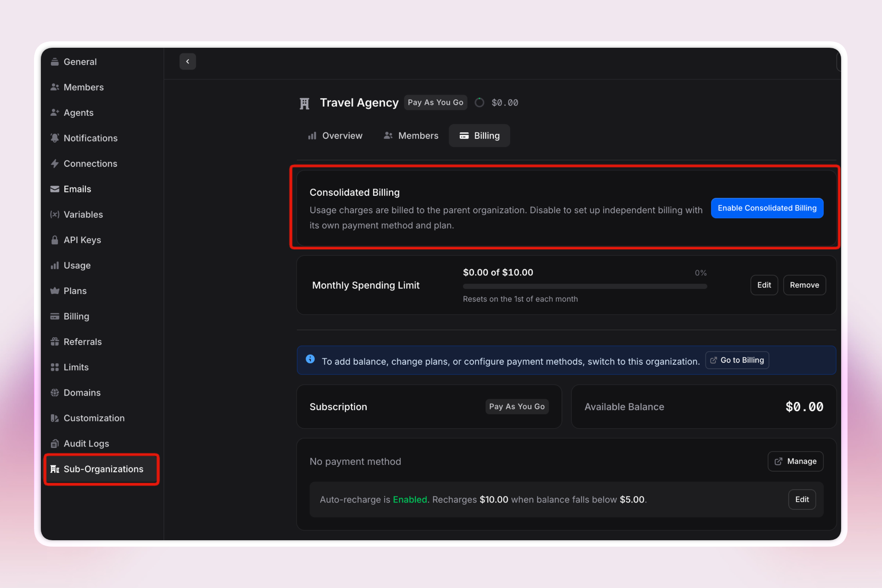Click the Emails envelope icon
Image resolution: width=882 pixels, height=588 pixels.
55,189
